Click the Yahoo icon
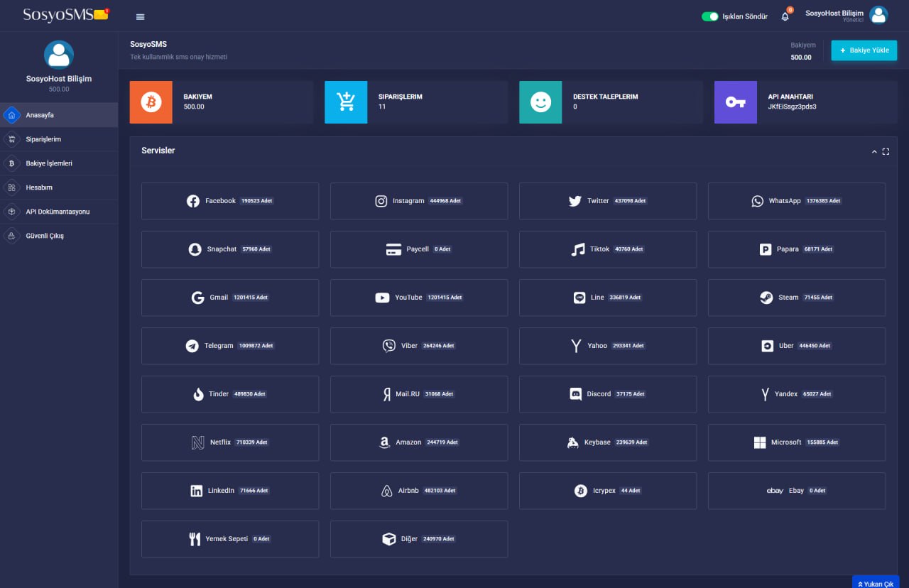Viewport: 909px width, 588px height. pyautogui.click(x=576, y=346)
